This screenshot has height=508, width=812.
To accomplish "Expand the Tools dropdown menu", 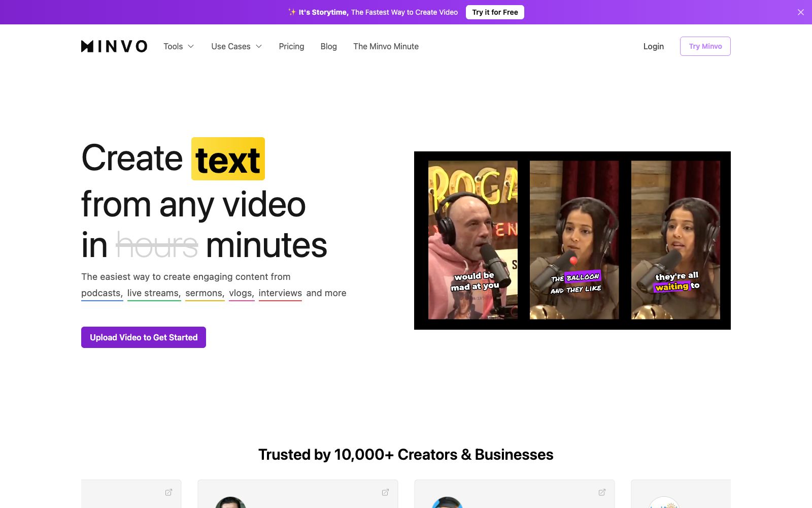I will (179, 46).
